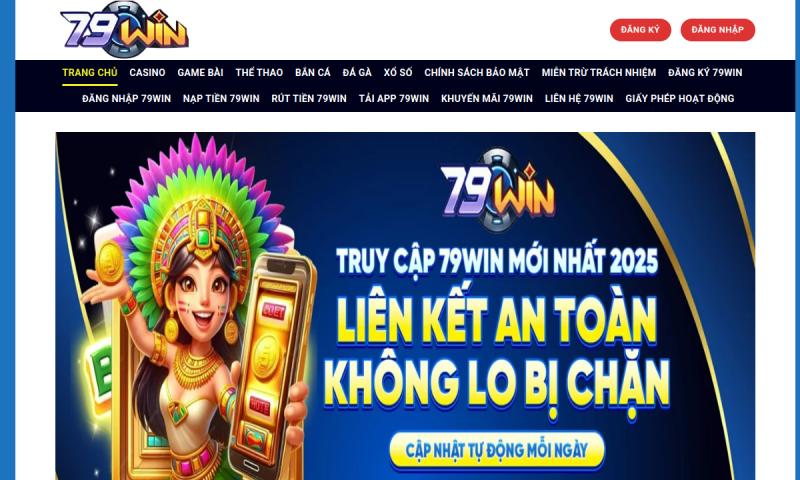800x480 pixels.
Task: Select RÚT TIỀN 79WIN menu link
Action: click(x=309, y=98)
